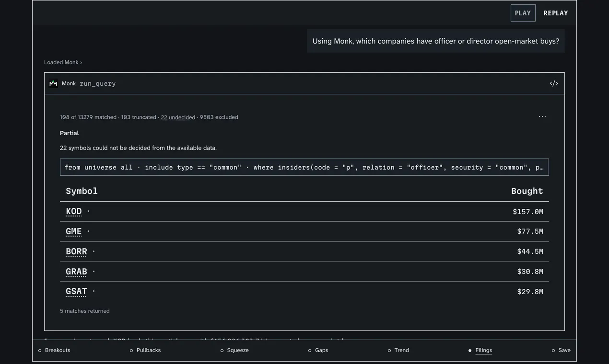Click the Bought column header
Viewport: 609px width, 364px height.
click(x=527, y=191)
